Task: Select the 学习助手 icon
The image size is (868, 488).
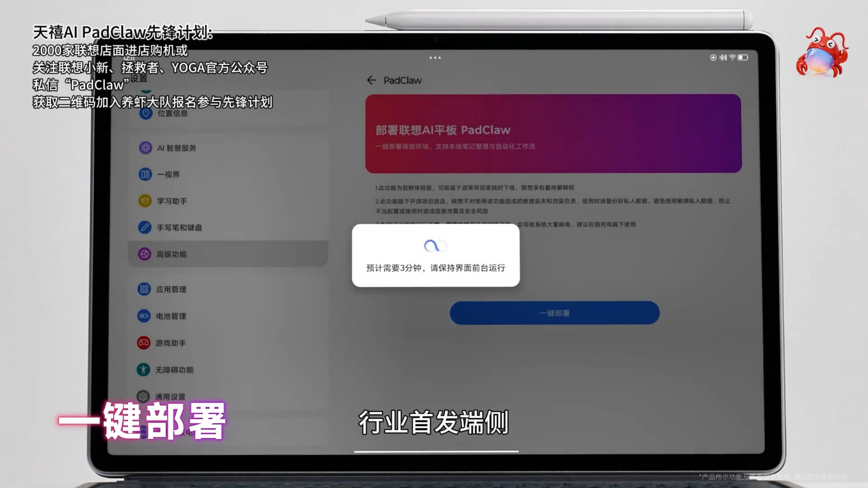Action: click(145, 201)
